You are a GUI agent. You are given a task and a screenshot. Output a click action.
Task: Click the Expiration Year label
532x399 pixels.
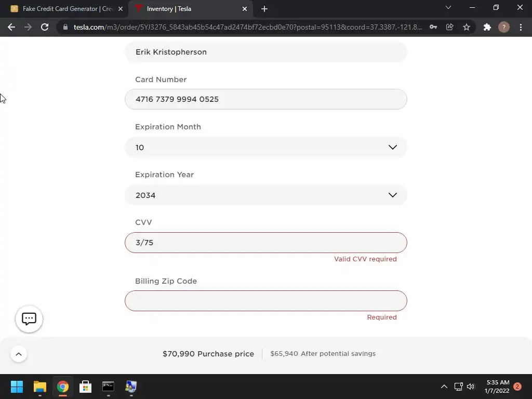pos(164,175)
